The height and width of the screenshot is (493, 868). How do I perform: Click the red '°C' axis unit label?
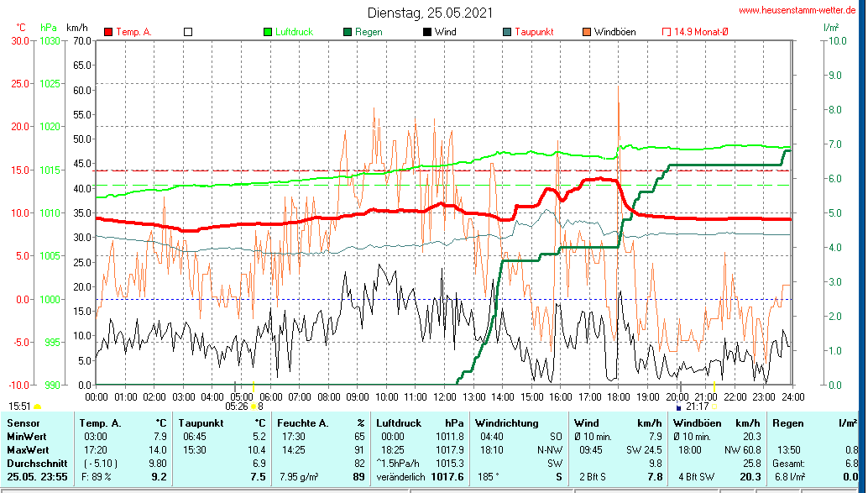coord(20,28)
